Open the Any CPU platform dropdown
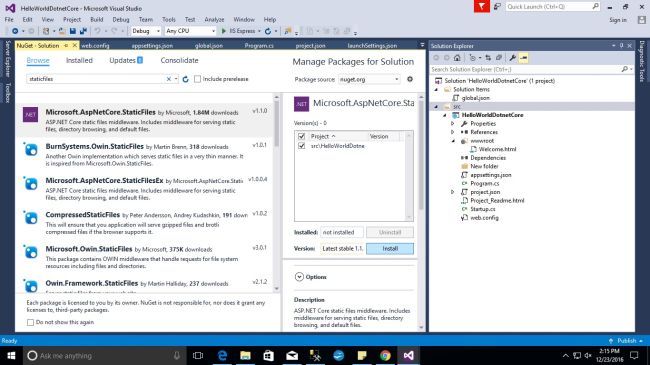 [x=190, y=31]
